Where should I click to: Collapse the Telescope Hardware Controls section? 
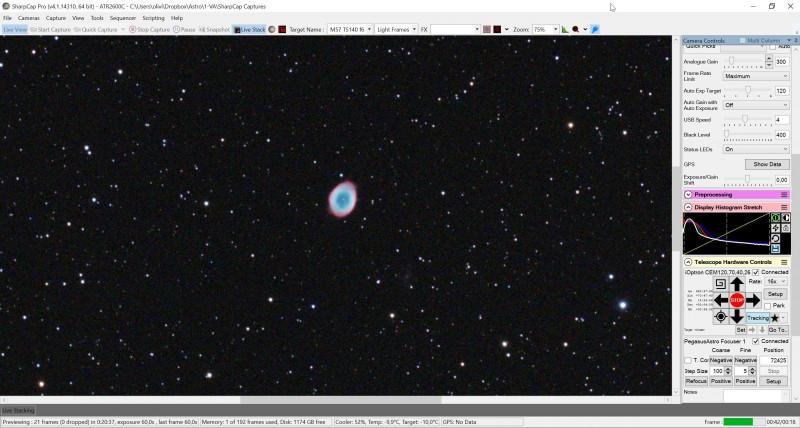pos(688,262)
